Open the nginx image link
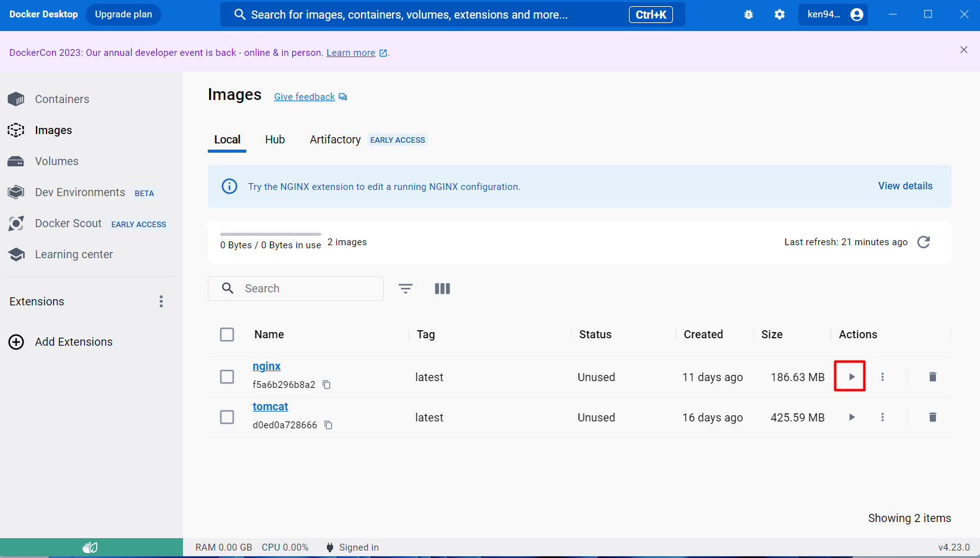Screen dimensions: 980x558 tap(267, 366)
